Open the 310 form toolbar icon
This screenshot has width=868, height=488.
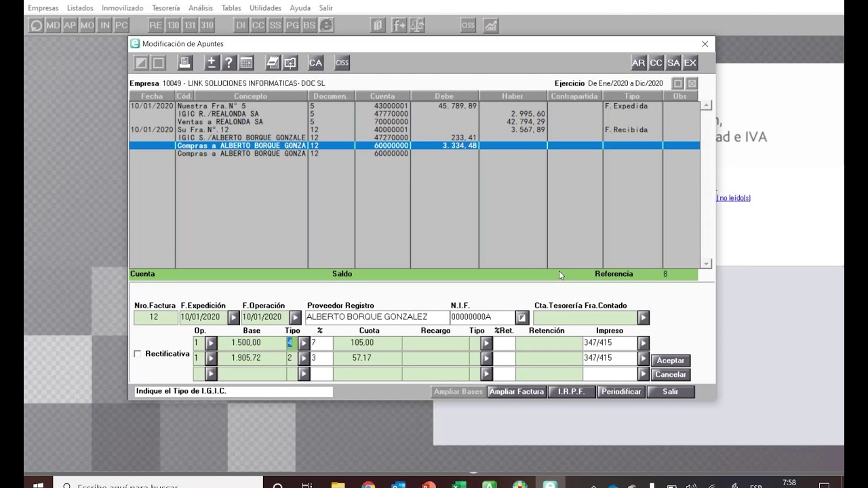point(207,26)
